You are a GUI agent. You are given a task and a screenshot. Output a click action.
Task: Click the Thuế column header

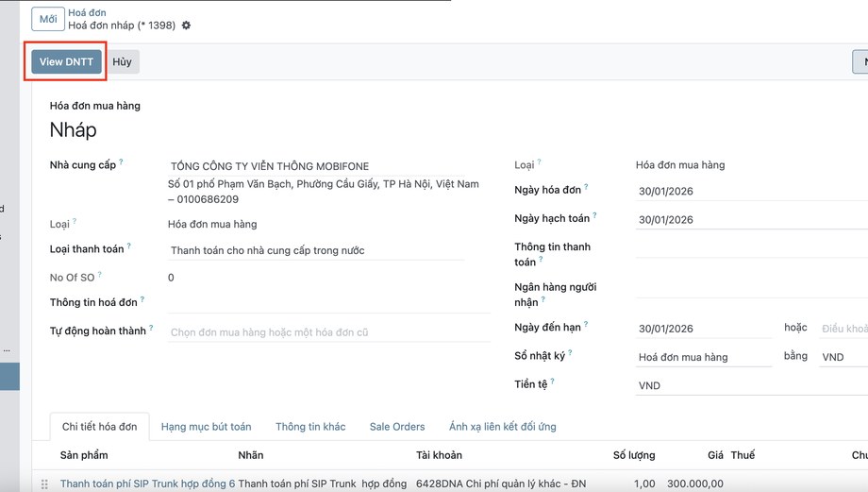(743, 455)
